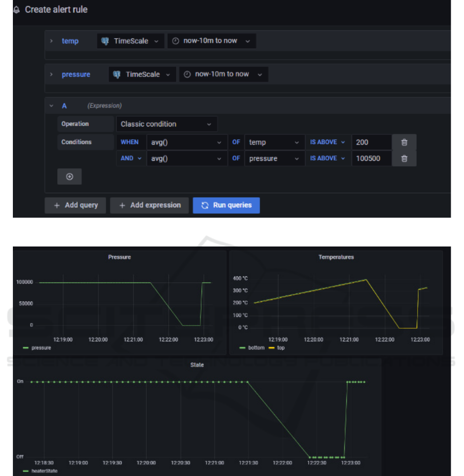Click the Add expression button
Viewport: 464px width, 476px height.
click(x=149, y=205)
